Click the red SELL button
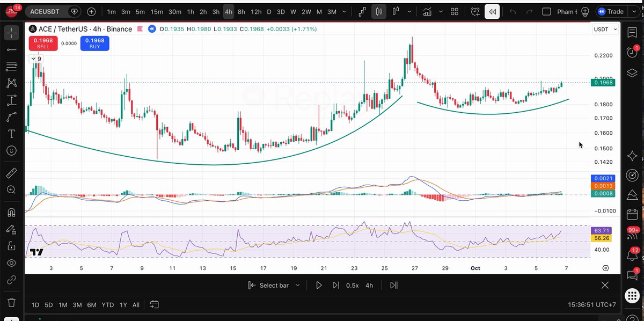The width and height of the screenshot is (644, 321). (x=43, y=43)
